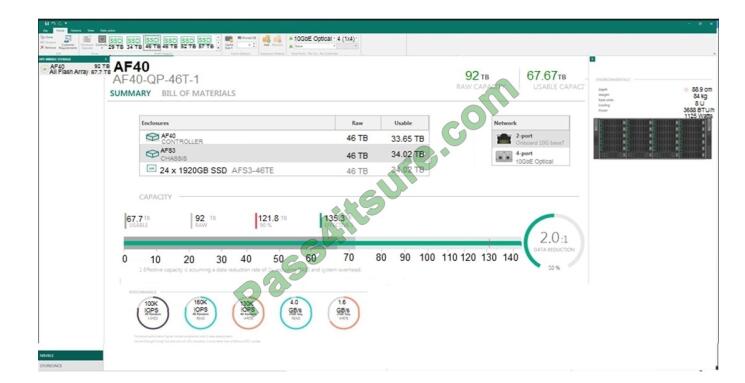Click the 67.7 TB usable capacity marker
This screenshot has height=383, width=745.
pos(138,220)
